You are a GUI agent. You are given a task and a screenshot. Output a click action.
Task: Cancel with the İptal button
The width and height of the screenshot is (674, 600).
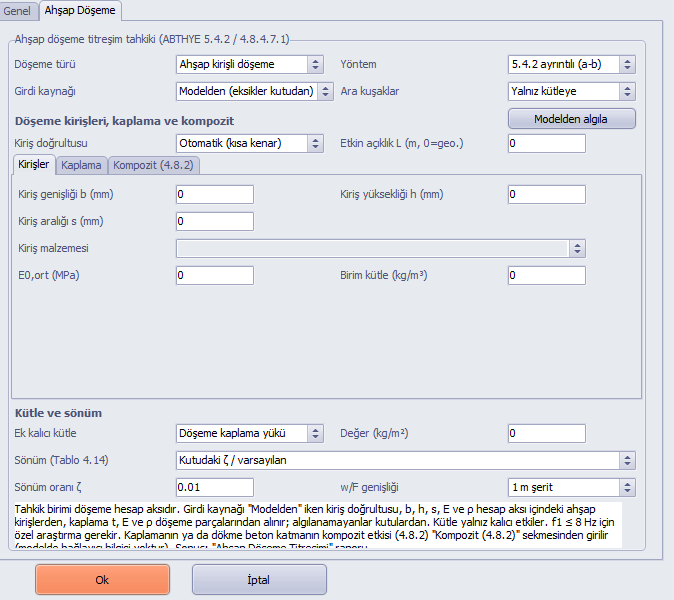click(x=259, y=580)
